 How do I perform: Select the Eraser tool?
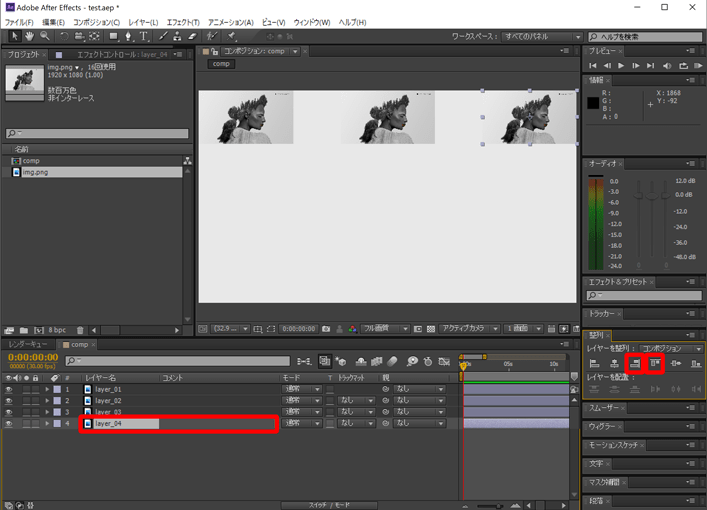coord(192,36)
